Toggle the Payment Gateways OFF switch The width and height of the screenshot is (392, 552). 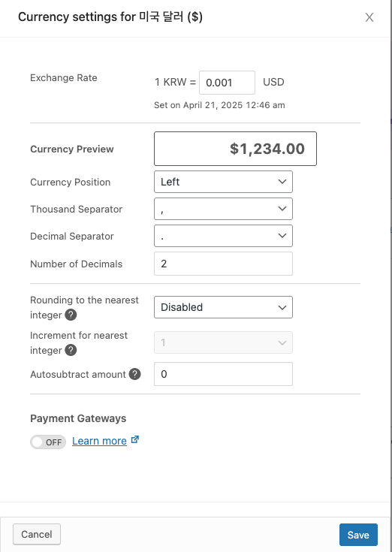pyautogui.click(x=48, y=442)
